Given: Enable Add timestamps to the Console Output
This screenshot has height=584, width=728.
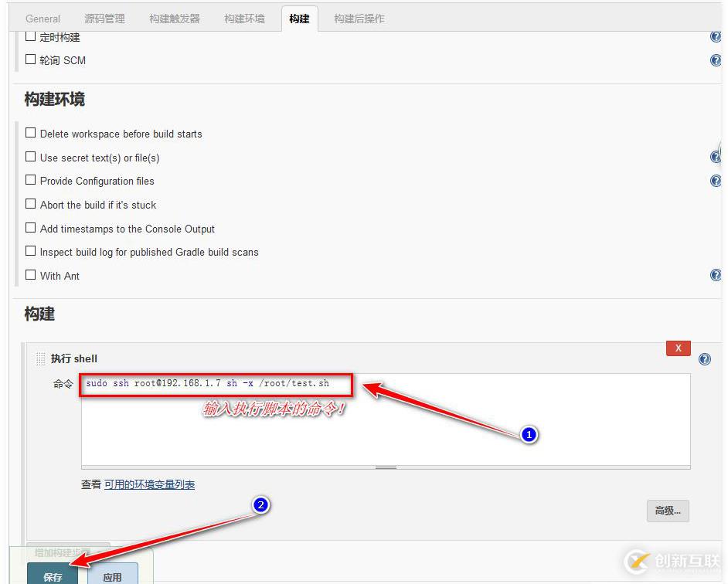Looking at the screenshot, I should click(x=30, y=228).
